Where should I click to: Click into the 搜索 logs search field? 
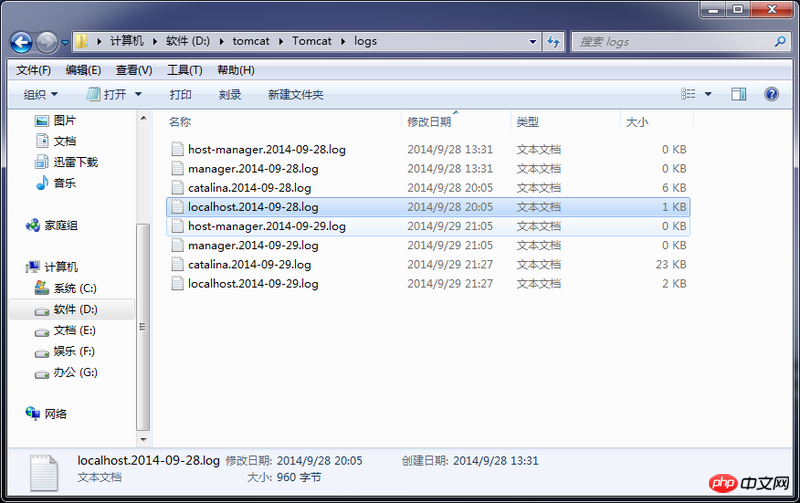point(673,42)
